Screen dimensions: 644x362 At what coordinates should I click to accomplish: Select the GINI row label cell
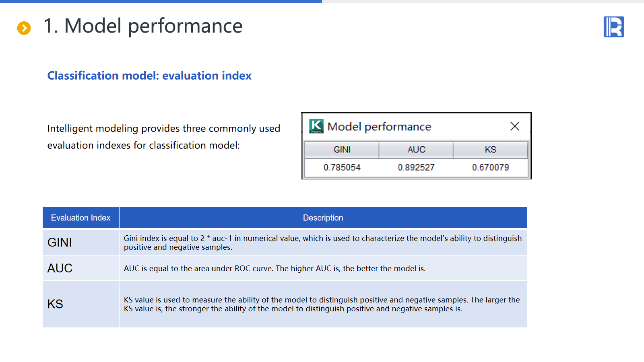(80, 243)
